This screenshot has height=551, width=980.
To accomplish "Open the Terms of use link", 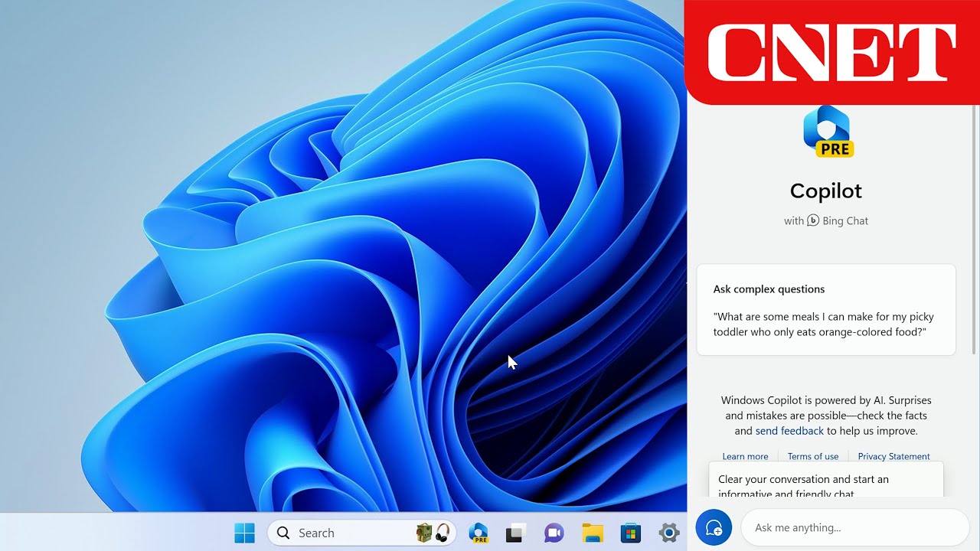I will [813, 456].
